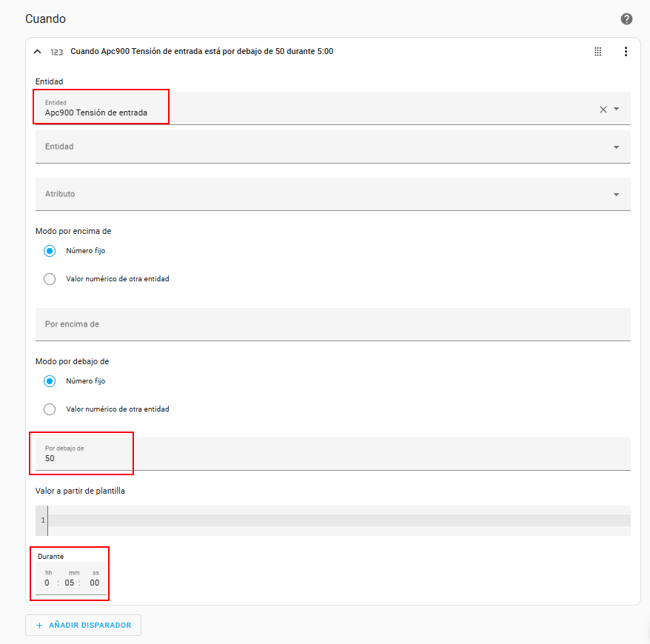Focus the Por encima de field

pyautogui.click(x=333, y=324)
